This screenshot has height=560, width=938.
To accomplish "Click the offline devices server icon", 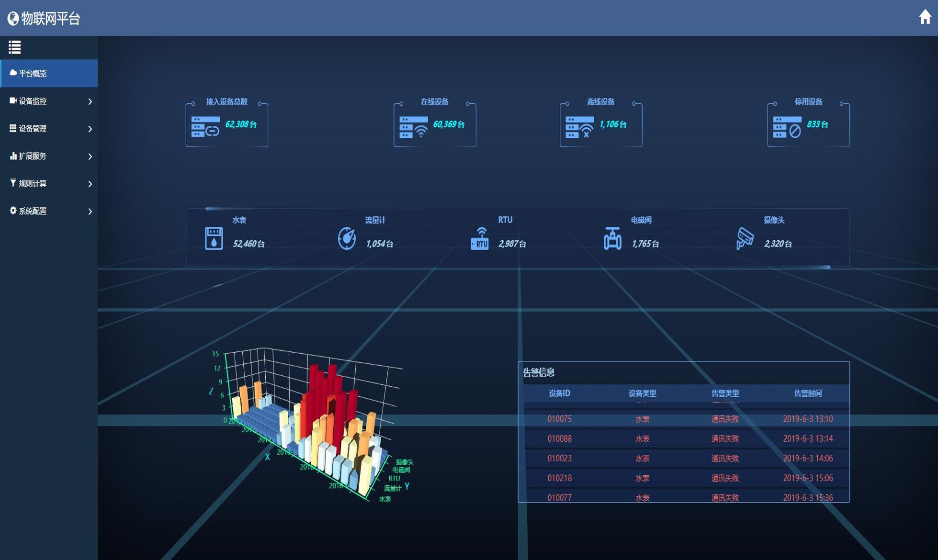I will coord(579,127).
